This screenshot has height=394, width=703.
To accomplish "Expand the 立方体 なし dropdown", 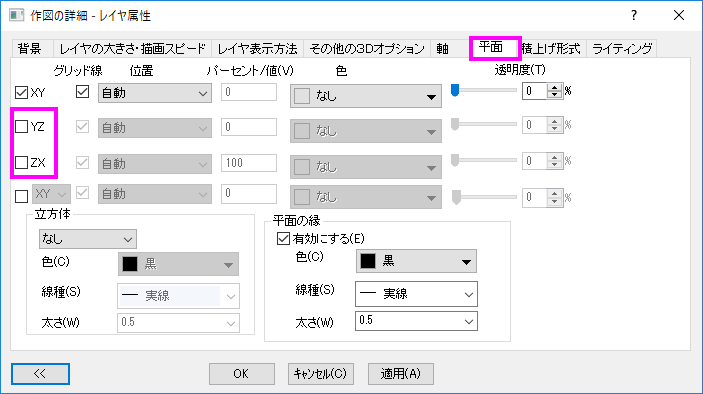I will tap(88, 239).
